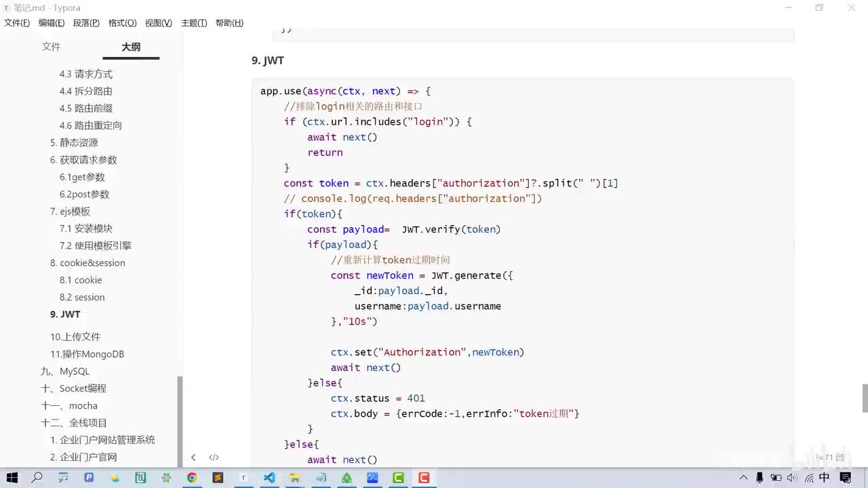Viewport: 868px width, 488px height.
Task: Click the outline sidebar scrollbar thumb
Action: pos(180,421)
